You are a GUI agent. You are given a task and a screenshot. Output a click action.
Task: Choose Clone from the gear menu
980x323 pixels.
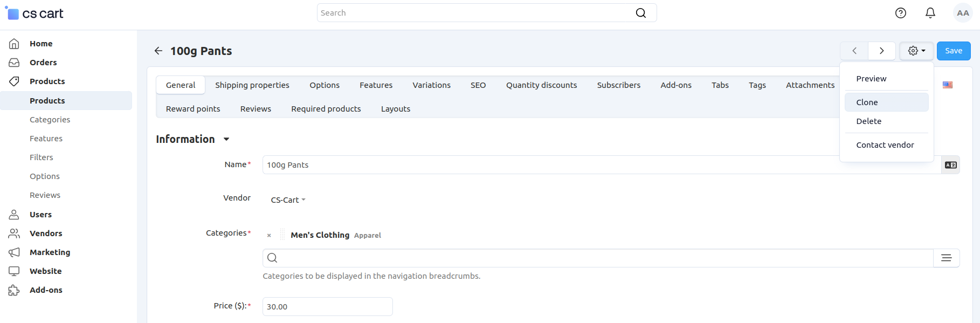click(887, 102)
